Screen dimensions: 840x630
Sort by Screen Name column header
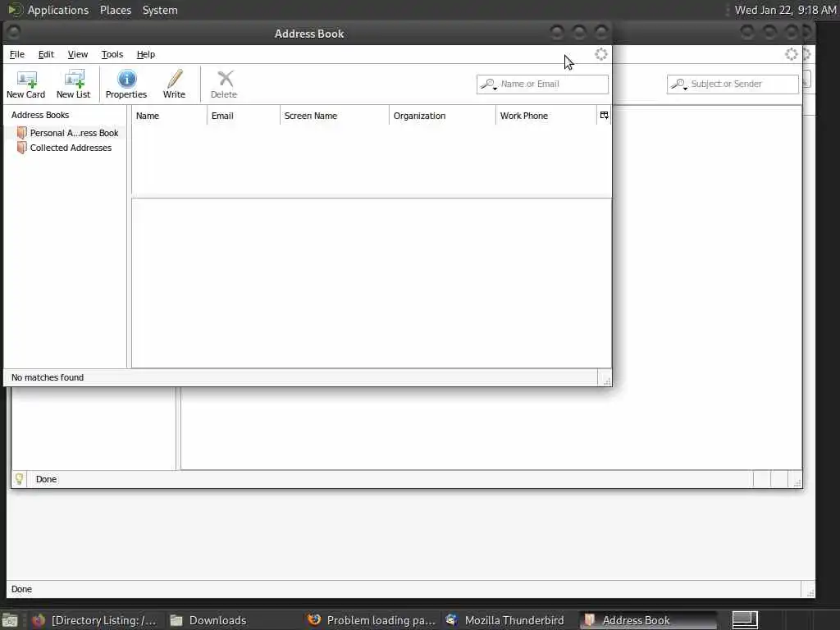click(335, 116)
